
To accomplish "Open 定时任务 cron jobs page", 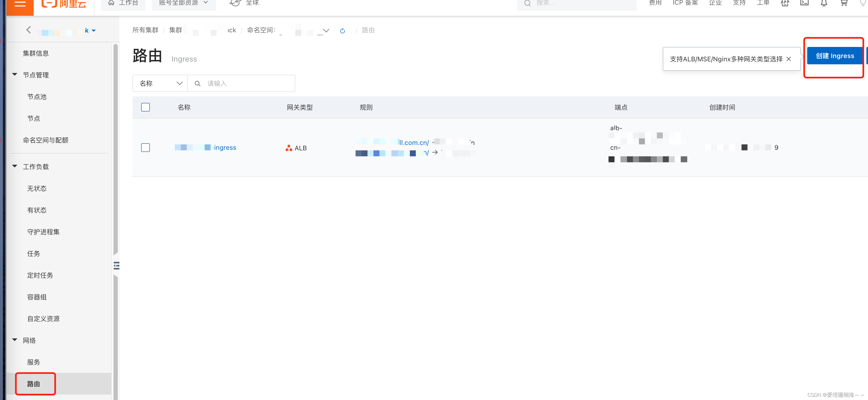I will click(40, 275).
